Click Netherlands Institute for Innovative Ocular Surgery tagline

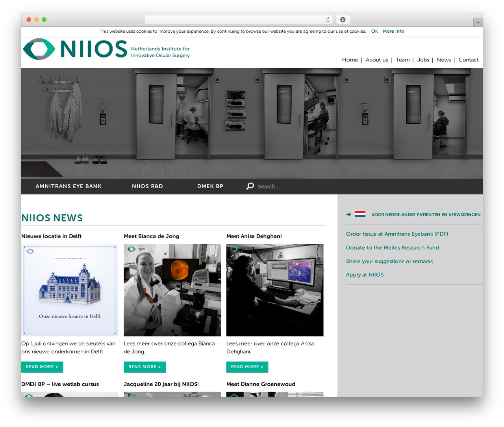pyautogui.click(x=160, y=52)
